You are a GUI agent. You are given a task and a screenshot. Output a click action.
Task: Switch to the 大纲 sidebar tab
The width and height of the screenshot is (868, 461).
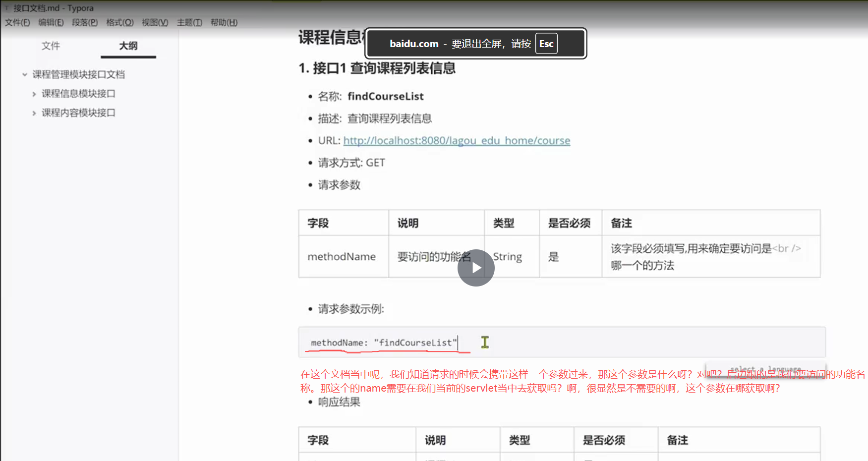pyautogui.click(x=128, y=46)
